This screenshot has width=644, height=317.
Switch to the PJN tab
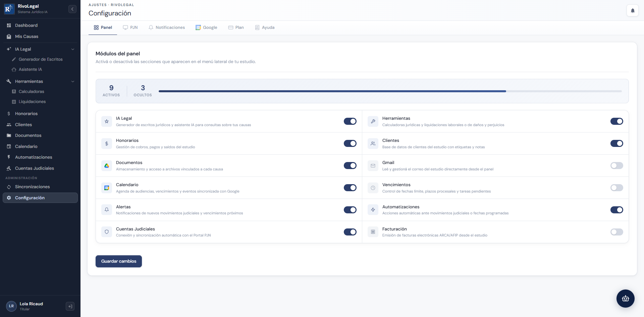pyautogui.click(x=130, y=28)
